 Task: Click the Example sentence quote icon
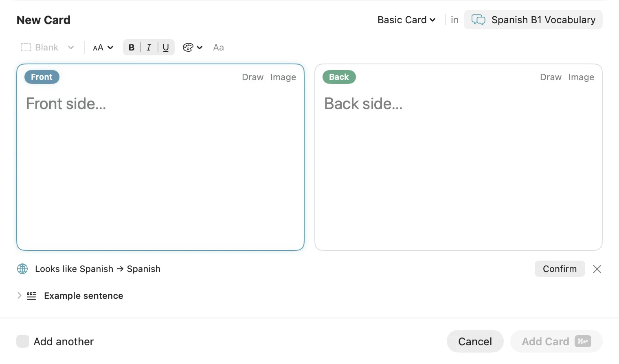tap(31, 296)
